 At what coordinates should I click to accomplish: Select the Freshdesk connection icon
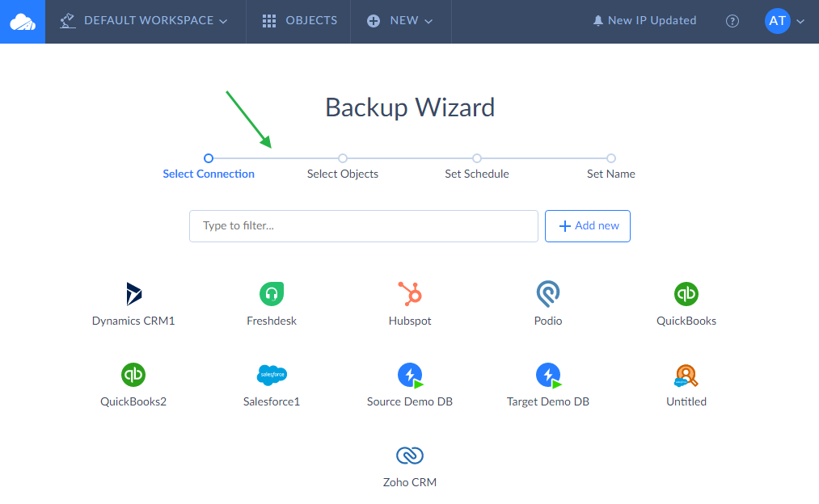click(x=272, y=294)
